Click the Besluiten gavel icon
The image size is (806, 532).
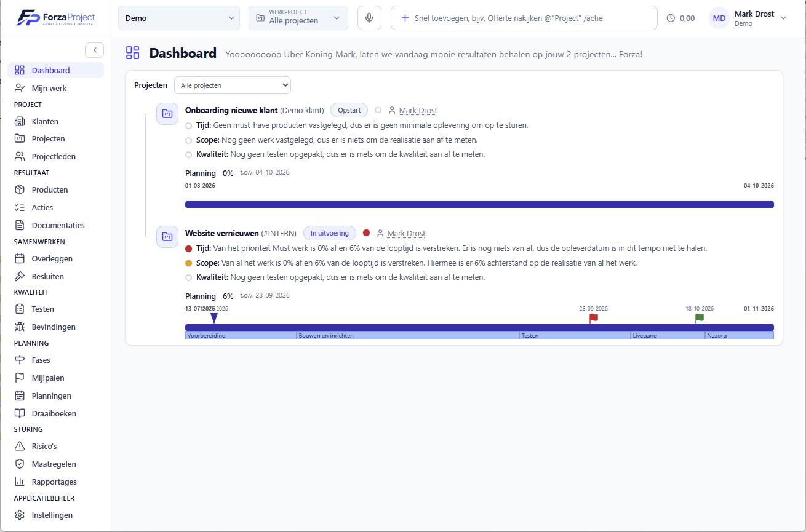click(20, 276)
